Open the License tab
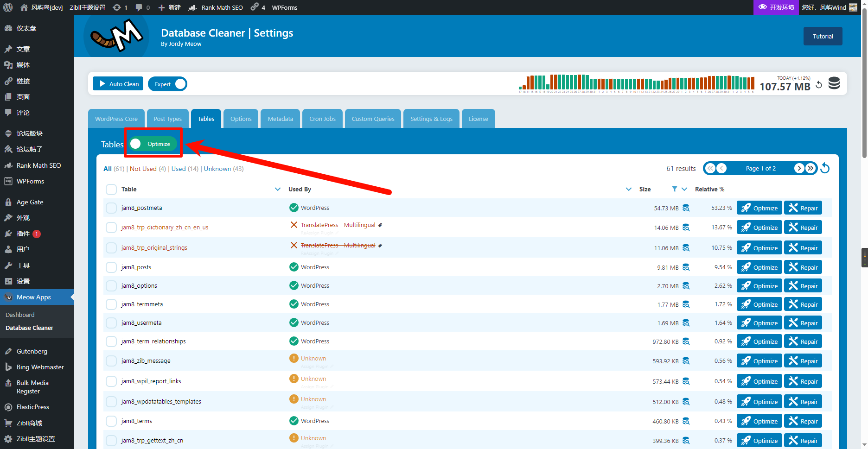Screen dimensions: 868x449 click(479, 119)
